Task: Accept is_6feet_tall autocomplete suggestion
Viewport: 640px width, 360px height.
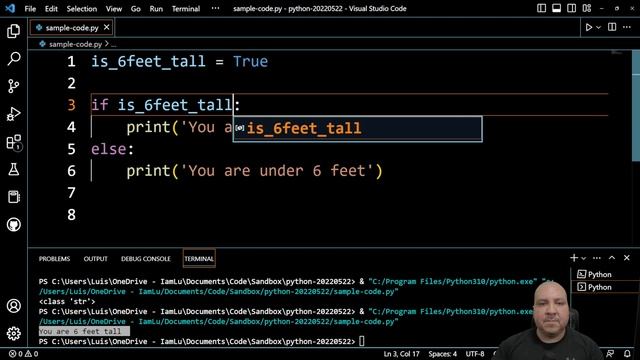Action: [x=358, y=129]
